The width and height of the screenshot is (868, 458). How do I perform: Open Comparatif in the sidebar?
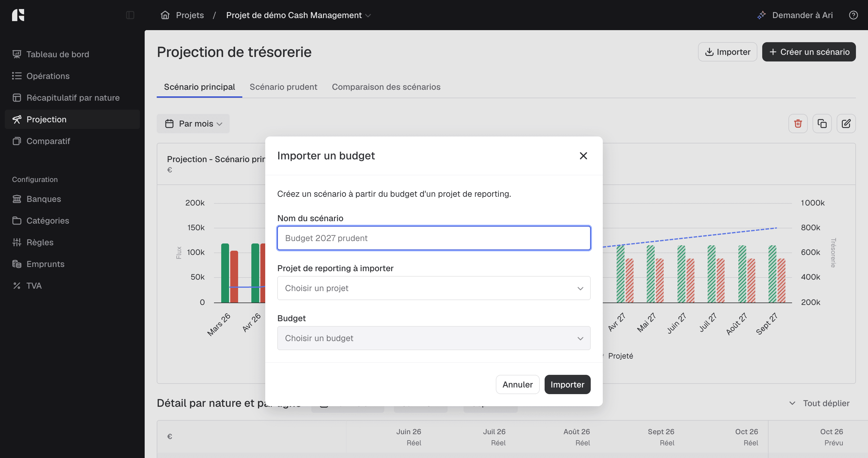72,141
